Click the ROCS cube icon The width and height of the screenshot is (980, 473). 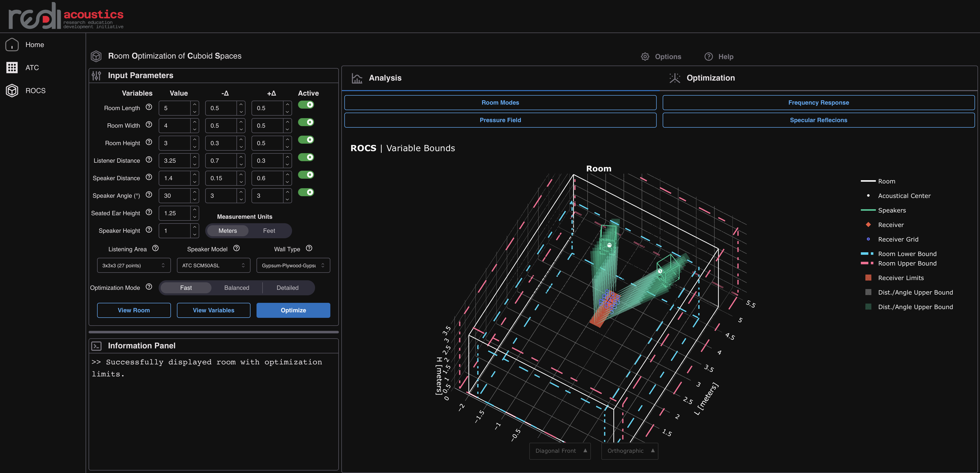coord(12,91)
